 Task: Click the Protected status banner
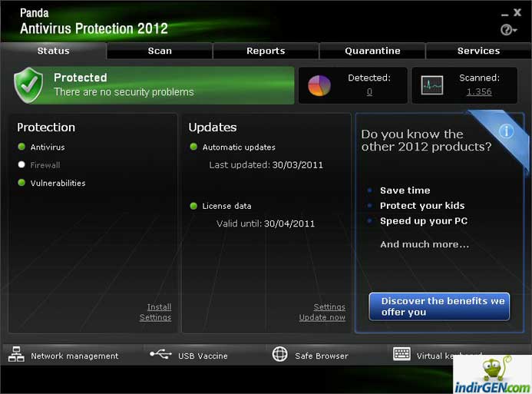coord(154,85)
